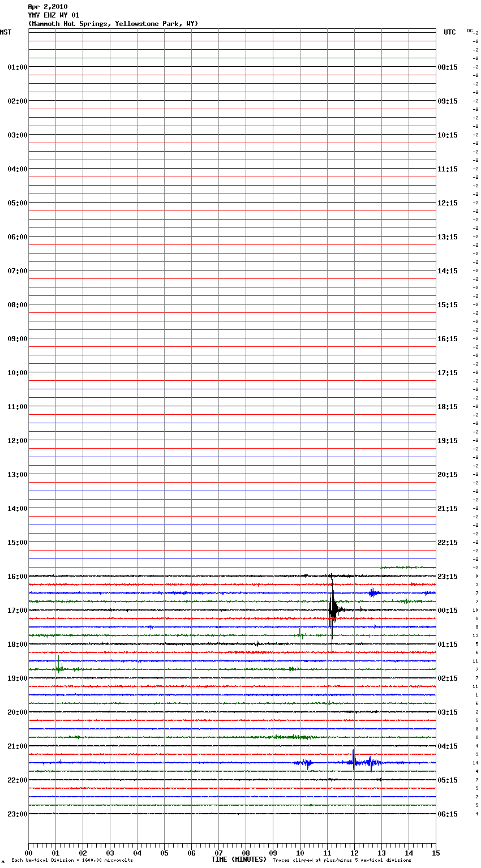Screen dimensions: 481x868
Task: Click the 03:15 UTC time label
Action: click(448, 712)
